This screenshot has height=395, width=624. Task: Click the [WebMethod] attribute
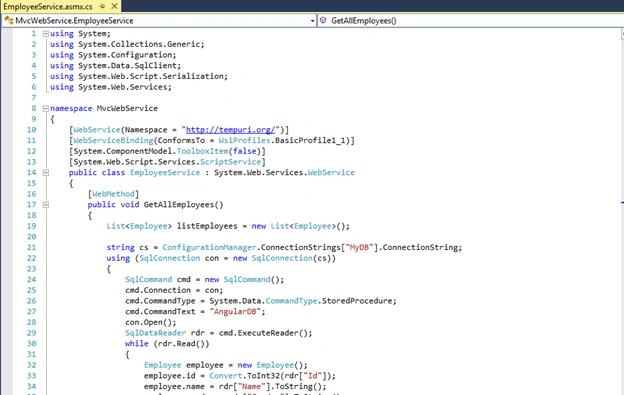pos(113,194)
